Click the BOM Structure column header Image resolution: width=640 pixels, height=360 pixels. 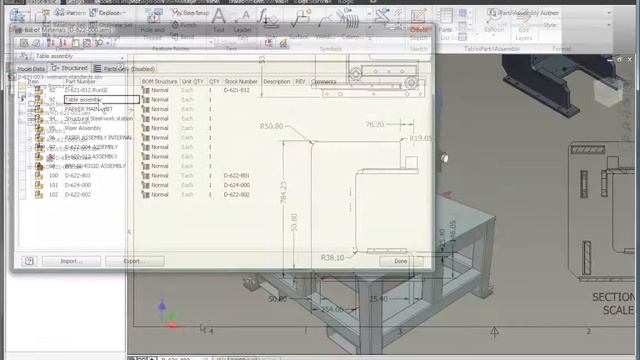pos(160,82)
